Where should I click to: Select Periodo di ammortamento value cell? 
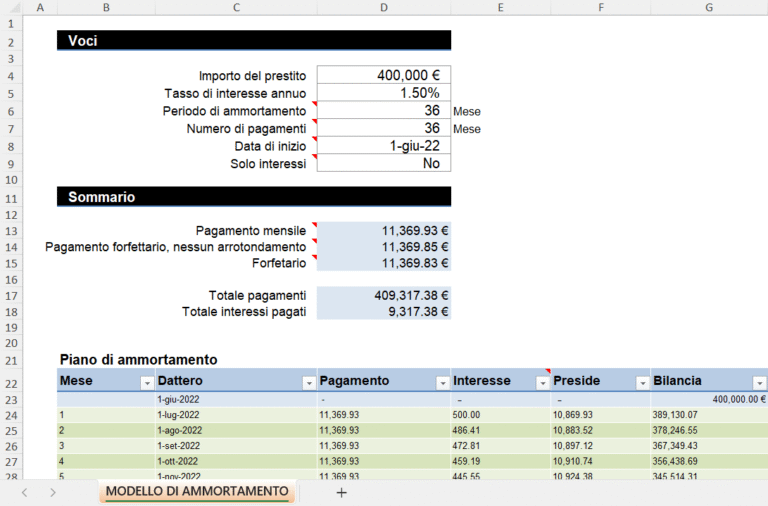384,110
